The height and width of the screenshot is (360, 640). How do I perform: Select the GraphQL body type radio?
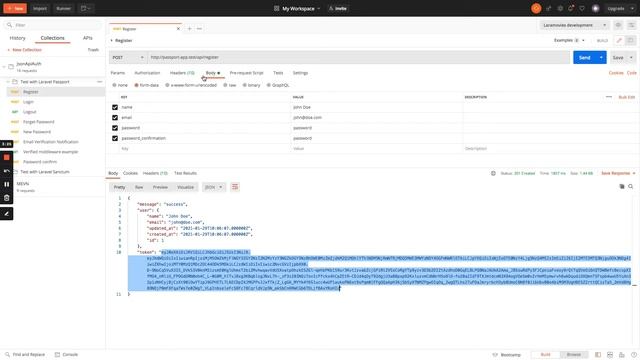coord(269,85)
